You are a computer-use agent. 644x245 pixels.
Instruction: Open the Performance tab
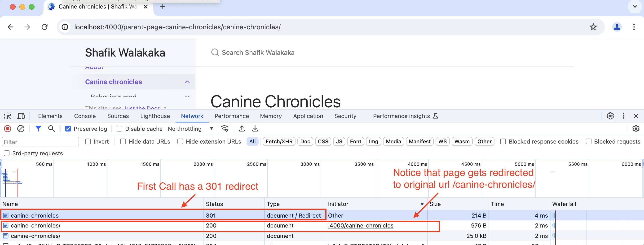232,116
